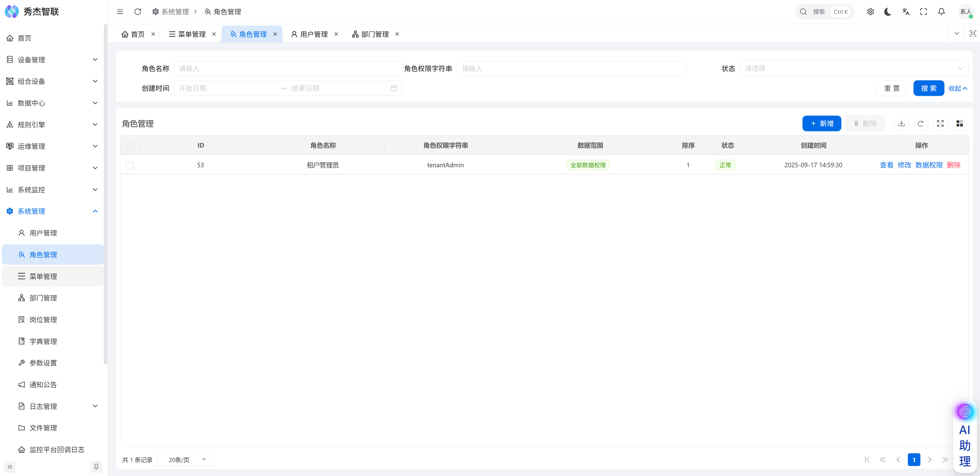Open the AI assistant floating button
This screenshot has height=476, width=980.
click(x=964, y=411)
